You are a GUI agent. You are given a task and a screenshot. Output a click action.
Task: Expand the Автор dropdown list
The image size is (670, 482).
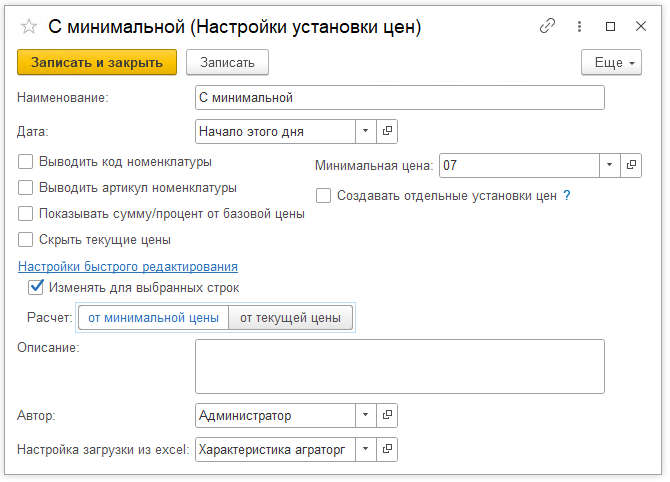365,415
